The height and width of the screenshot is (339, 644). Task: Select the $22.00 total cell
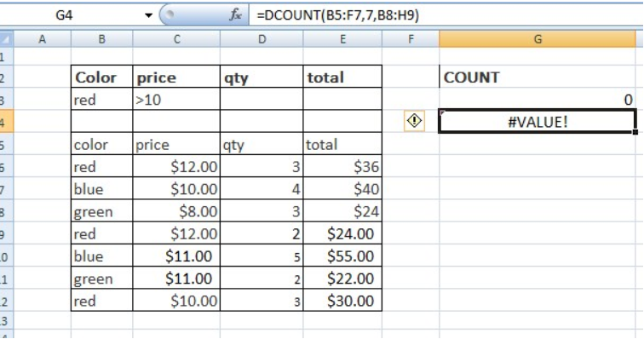pyautogui.click(x=342, y=279)
